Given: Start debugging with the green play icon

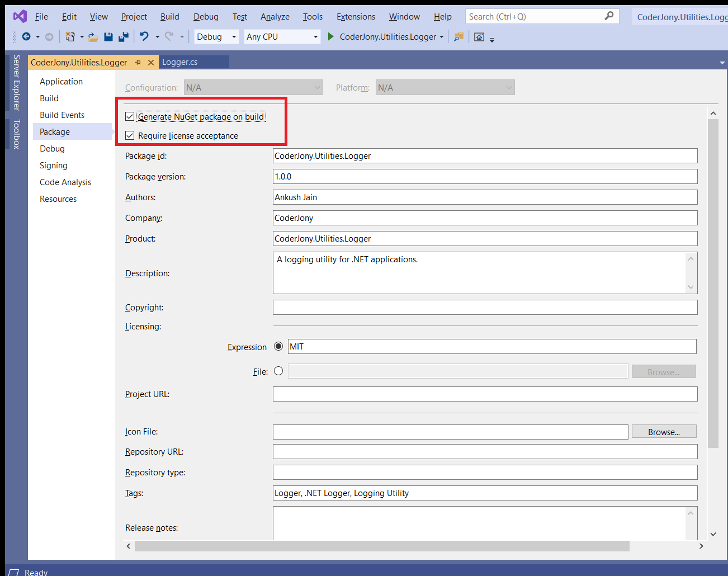Looking at the screenshot, I should coord(330,36).
